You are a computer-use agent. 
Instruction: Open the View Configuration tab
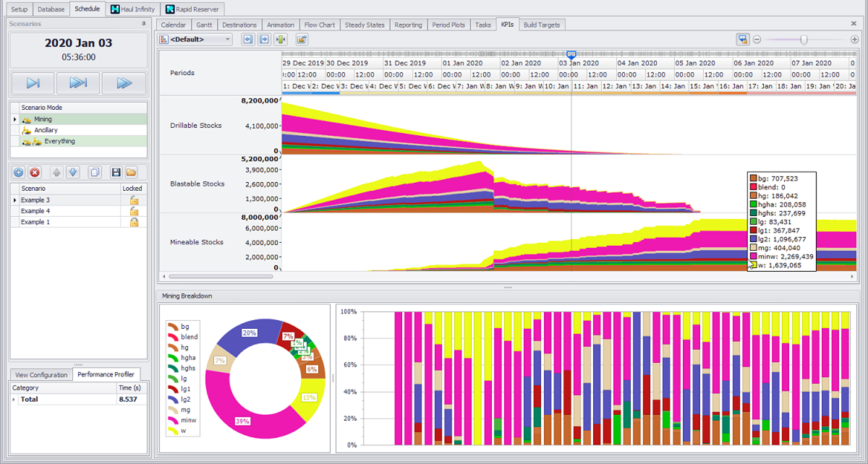(x=41, y=374)
